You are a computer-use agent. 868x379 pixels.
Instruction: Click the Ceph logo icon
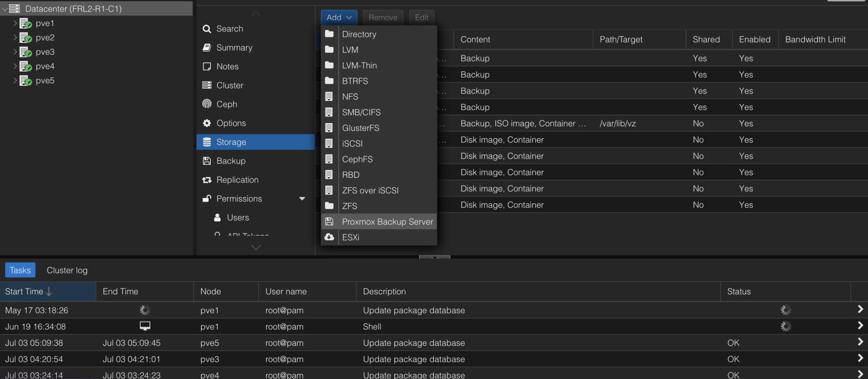[x=207, y=104]
